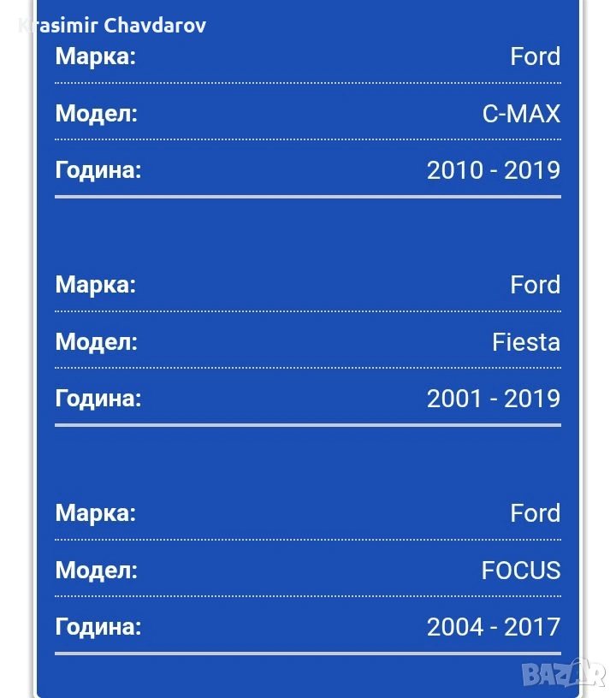Click the Година label beside 2001 - 2019
616x698 pixels.
[x=98, y=399]
